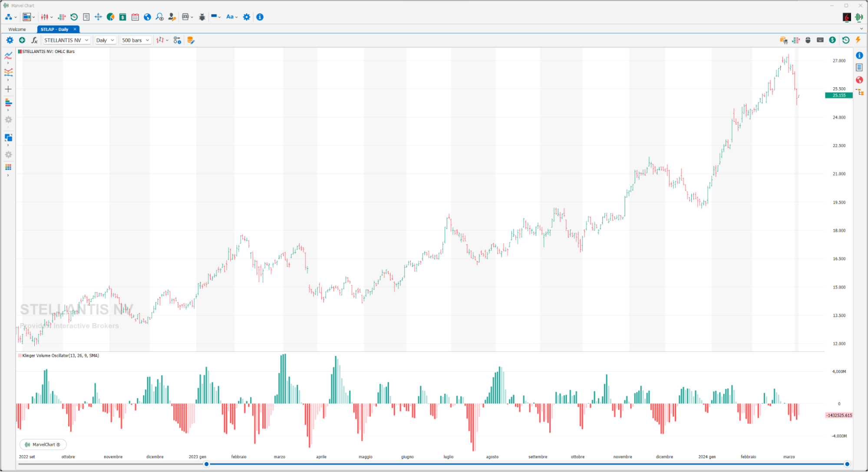This screenshot has height=472, width=868.
Task: Click the colored grid icon in sidebar
Action: [x=8, y=167]
